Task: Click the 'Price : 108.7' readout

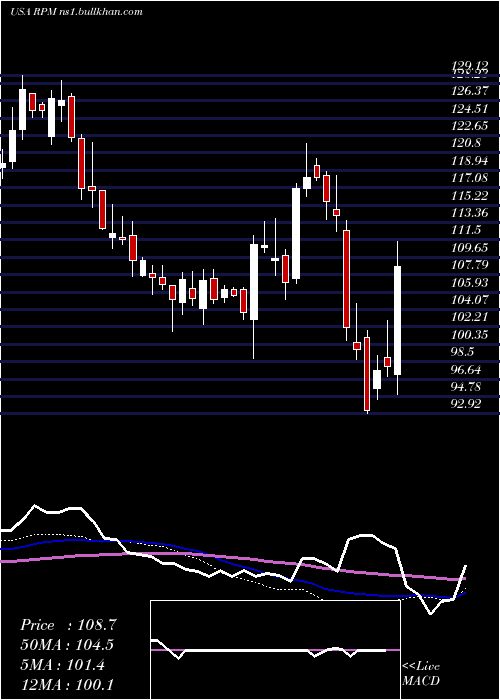Action: (x=68, y=625)
